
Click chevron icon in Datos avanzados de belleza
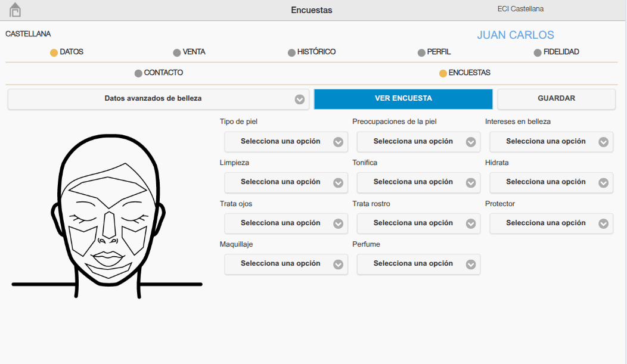pyautogui.click(x=300, y=99)
